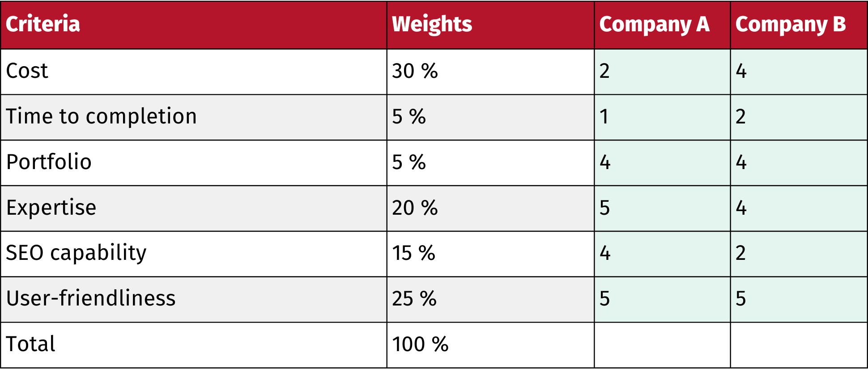The image size is (868, 369).
Task: Select the SEO capability cell
Action: [194, 254]
